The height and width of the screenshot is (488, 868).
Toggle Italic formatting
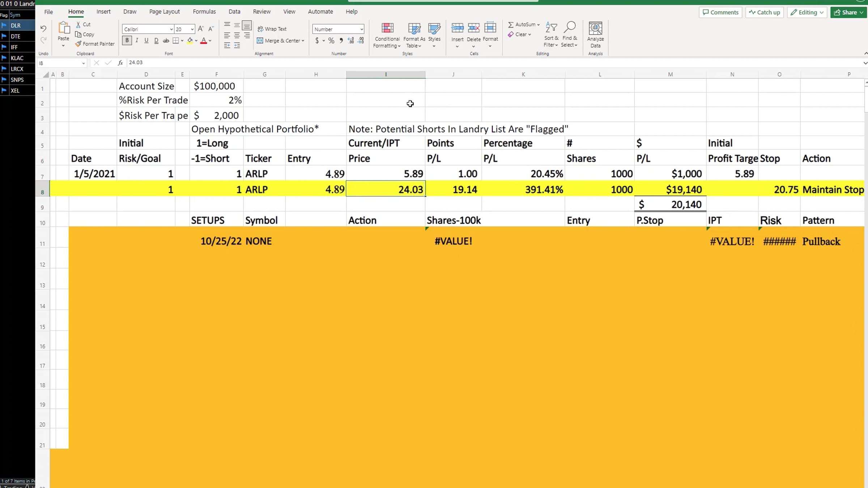click(x=137, y=40)
